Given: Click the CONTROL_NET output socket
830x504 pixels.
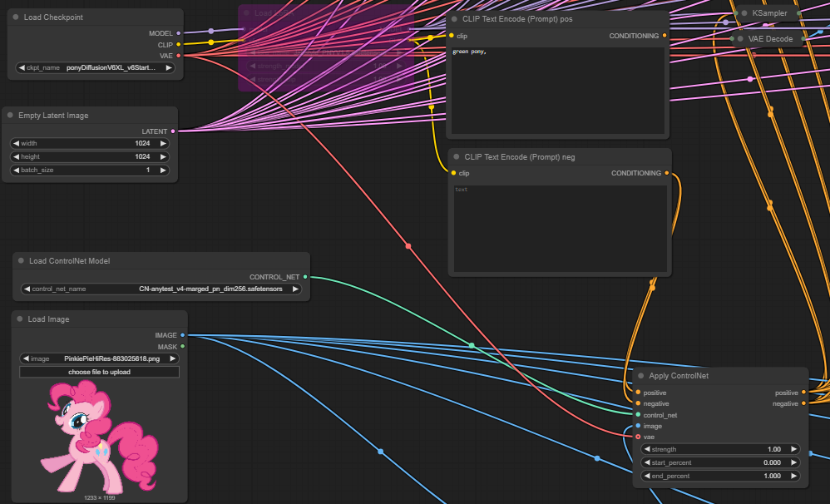Looking at the screenshot, I should point(305,277).
